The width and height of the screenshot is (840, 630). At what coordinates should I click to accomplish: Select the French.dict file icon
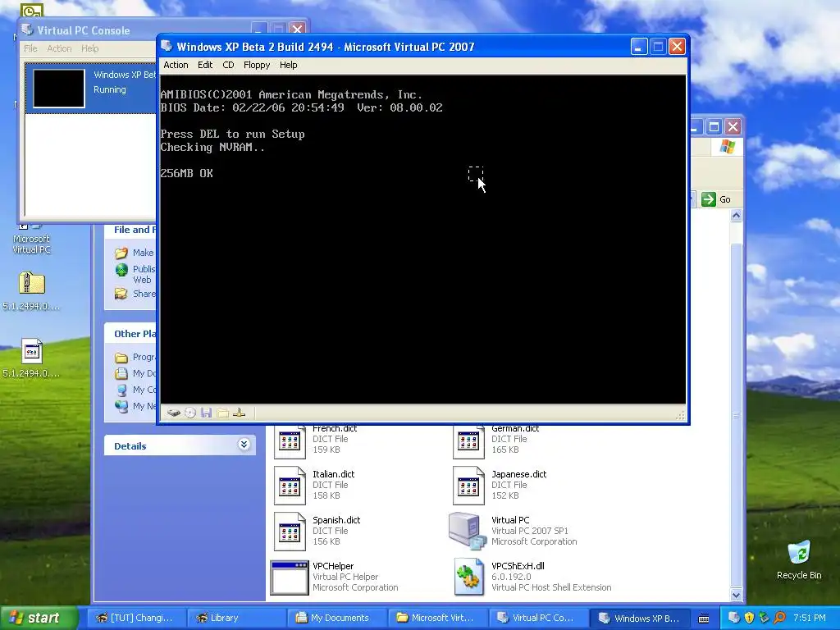pos(290,441)
